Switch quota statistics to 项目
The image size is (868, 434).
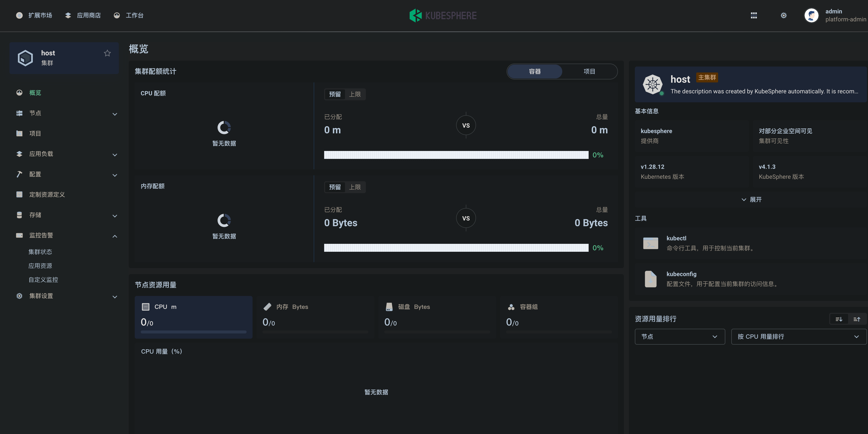589,71
